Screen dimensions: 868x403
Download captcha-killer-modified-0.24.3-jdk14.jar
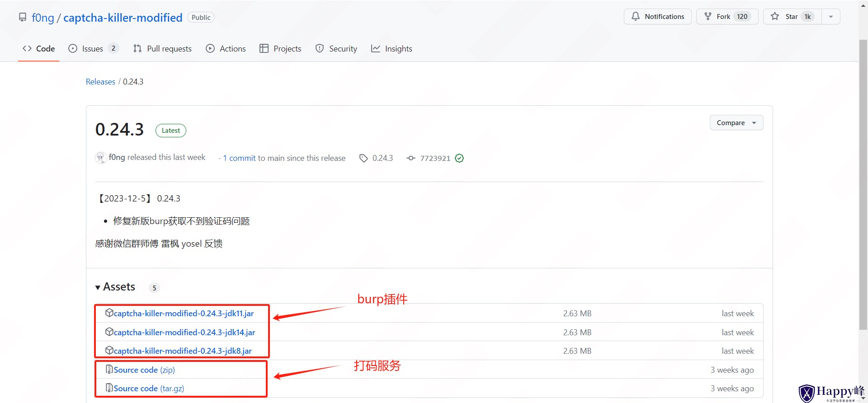[184, 332]
